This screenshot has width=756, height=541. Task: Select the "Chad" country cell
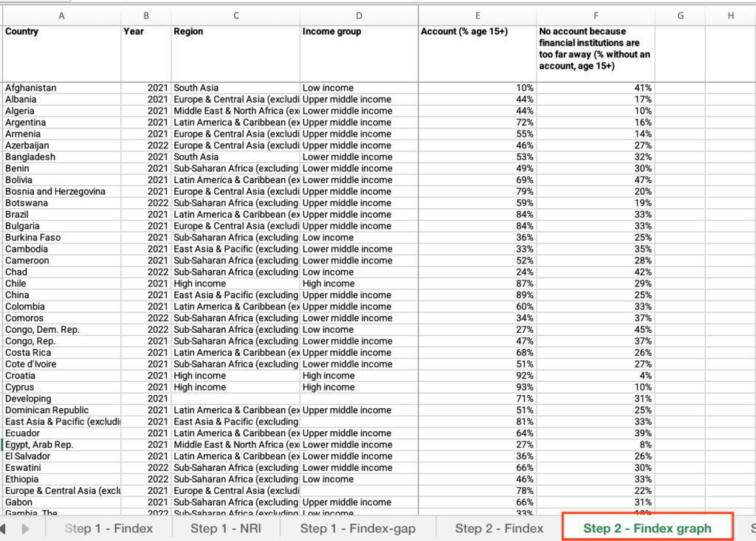62,272
